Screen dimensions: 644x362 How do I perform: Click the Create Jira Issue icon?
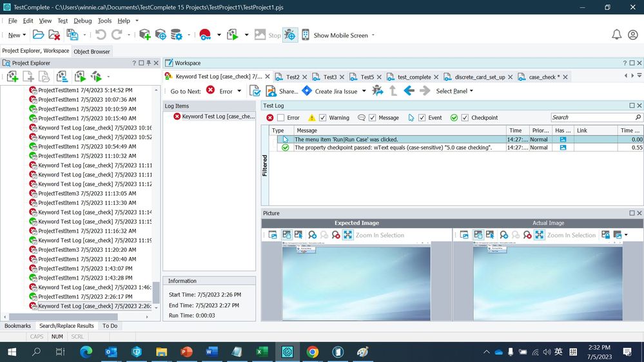[307, 91]
